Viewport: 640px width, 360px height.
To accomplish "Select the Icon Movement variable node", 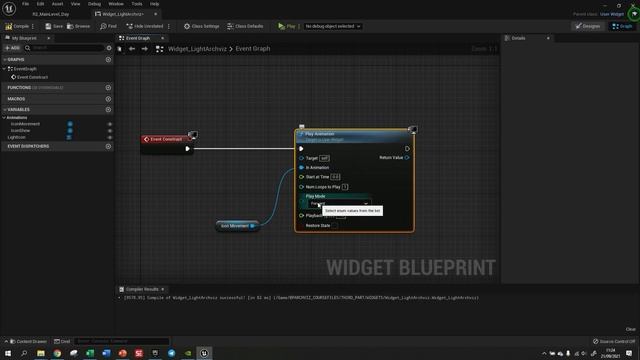I will (238, 226).
